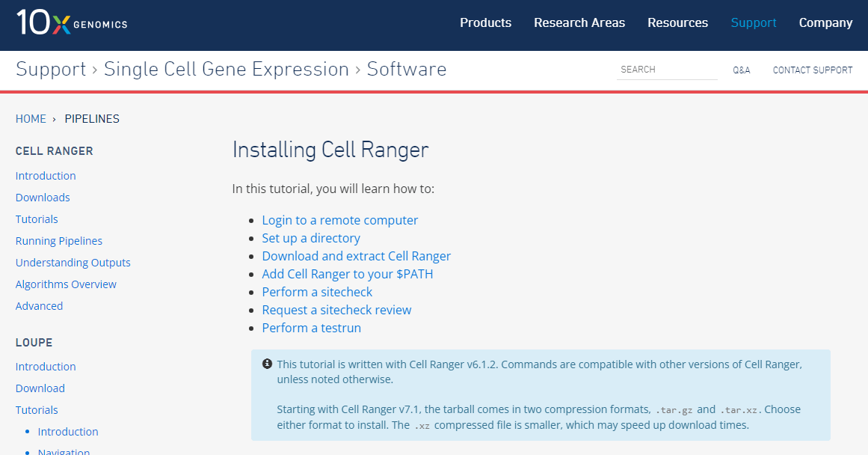Jump to Login to a remote computer
Image resolution: width=868 pixels, height=455 pixels.
pyautogui.click(x=339, y=220)
